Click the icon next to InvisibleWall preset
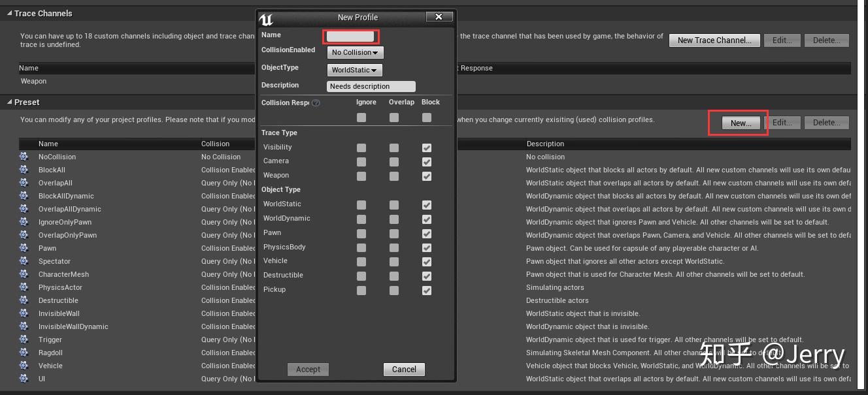Image resolution: width=868 pixels, height=395 pixels. click(x=24, y=313)
